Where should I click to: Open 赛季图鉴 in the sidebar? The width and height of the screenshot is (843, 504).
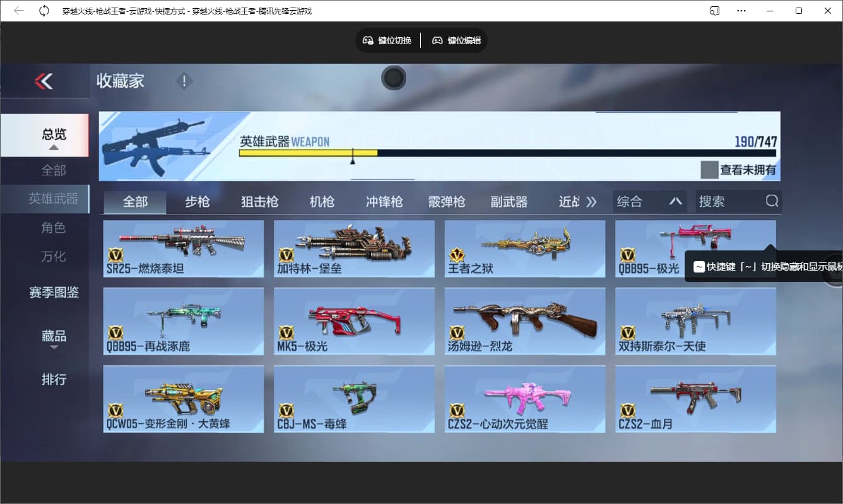pos(54,293)
